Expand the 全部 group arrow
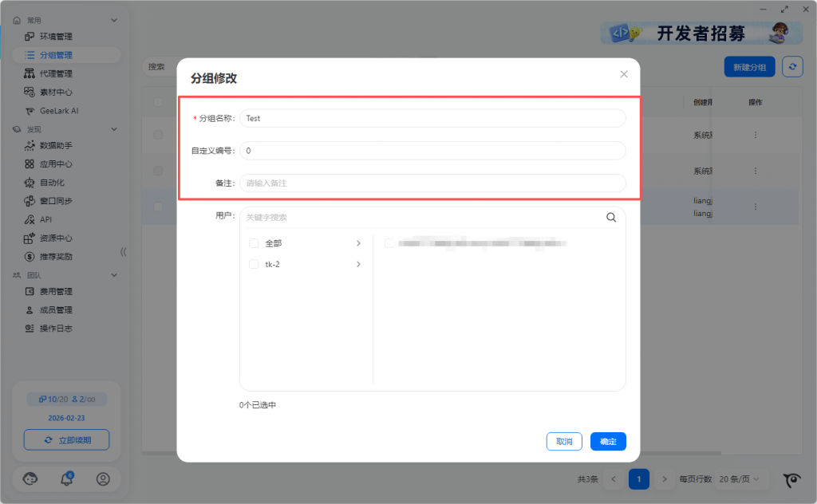The width and height of the screenshot is (817, 504). tap(358, 243)
